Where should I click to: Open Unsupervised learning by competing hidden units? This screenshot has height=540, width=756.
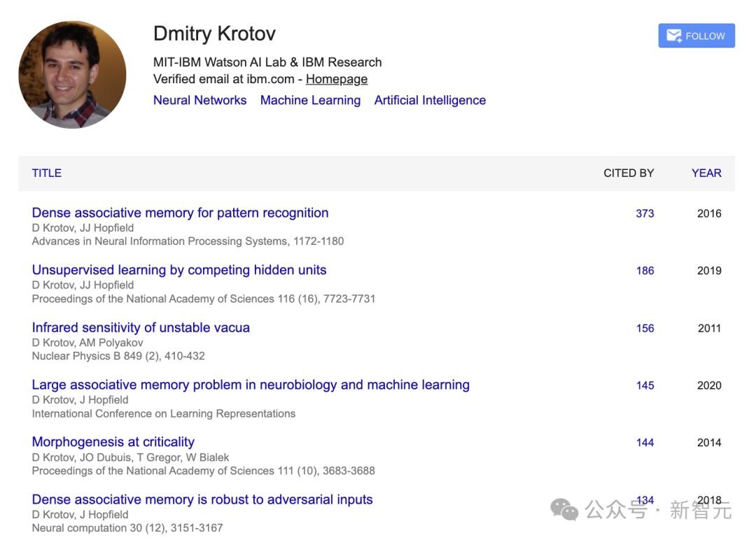point(179,270)
